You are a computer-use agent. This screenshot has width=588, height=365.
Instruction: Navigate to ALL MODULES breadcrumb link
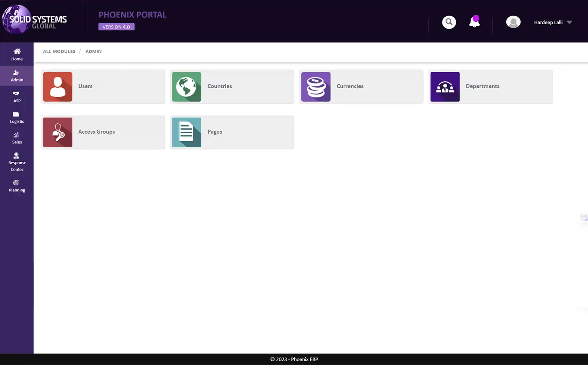[x=59, y=51]
